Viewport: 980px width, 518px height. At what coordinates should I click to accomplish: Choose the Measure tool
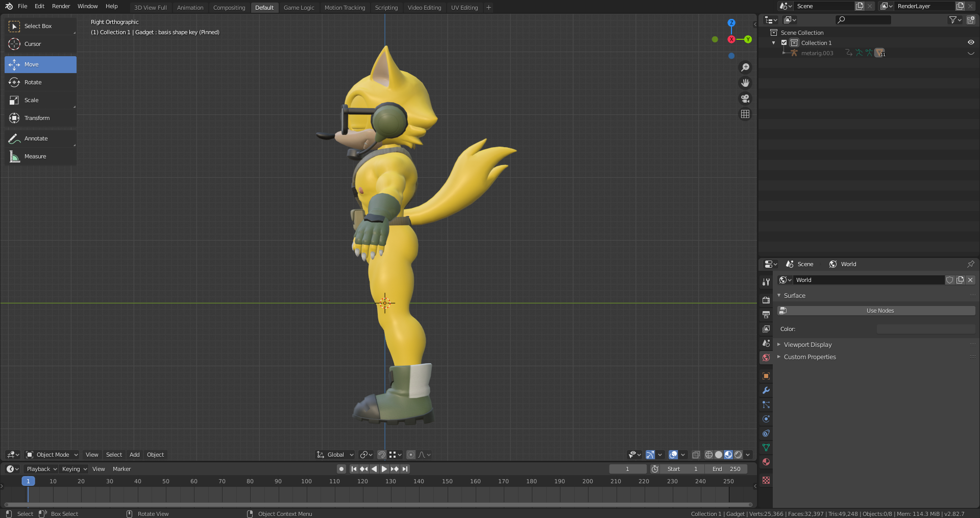[40, 156]
